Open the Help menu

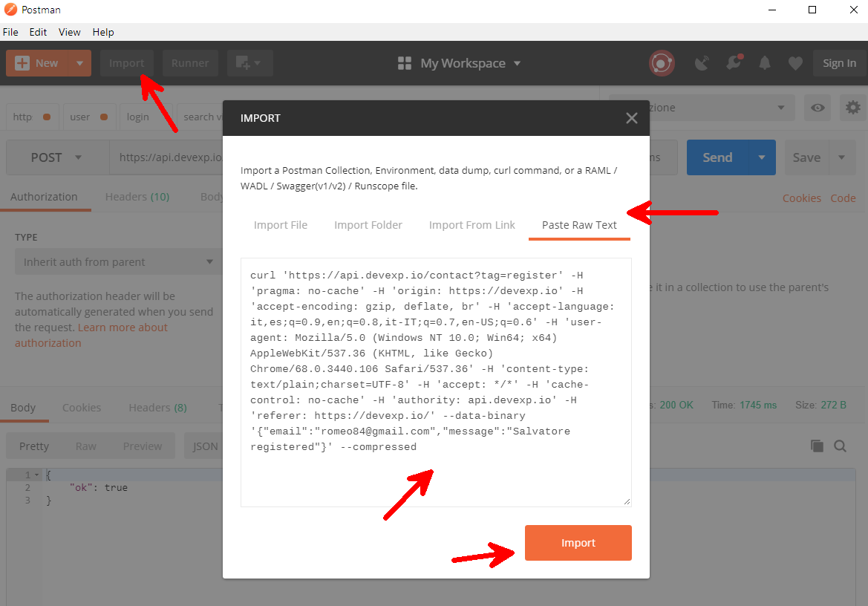(x=103, y=32)
